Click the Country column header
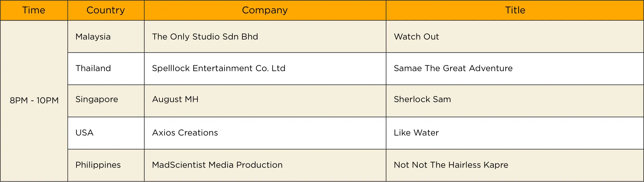 106,10
